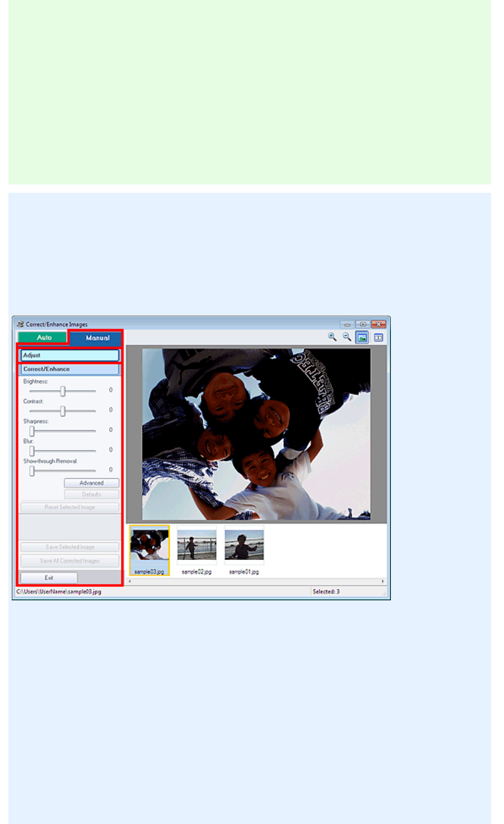The width and height of the screenshot is (504, 824).
Task: Click the thumbnail scrollbar right arrow
Action: [x=383, y=581]
